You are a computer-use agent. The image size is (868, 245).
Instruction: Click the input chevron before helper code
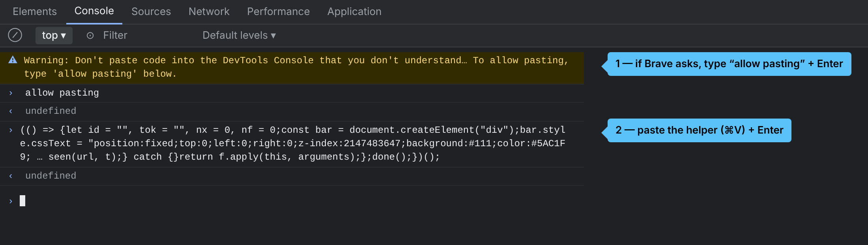pyautogui.click(x=11, y=130)
